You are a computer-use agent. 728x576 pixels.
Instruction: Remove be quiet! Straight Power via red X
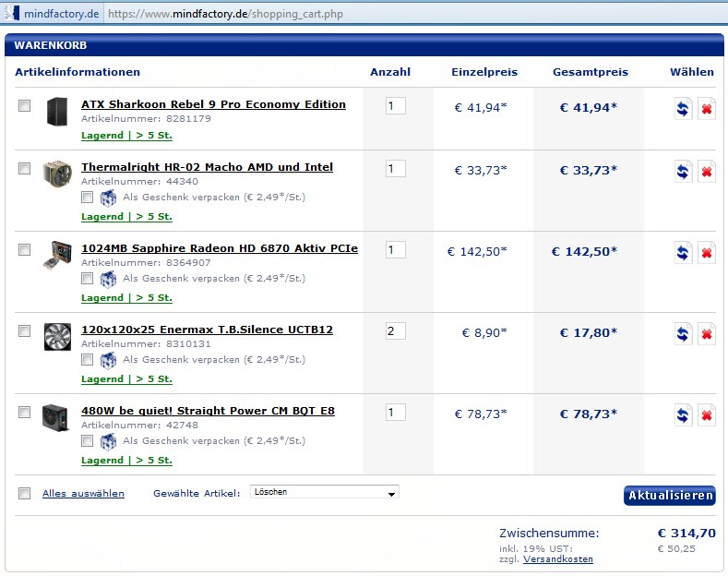(x=707, y=415)
